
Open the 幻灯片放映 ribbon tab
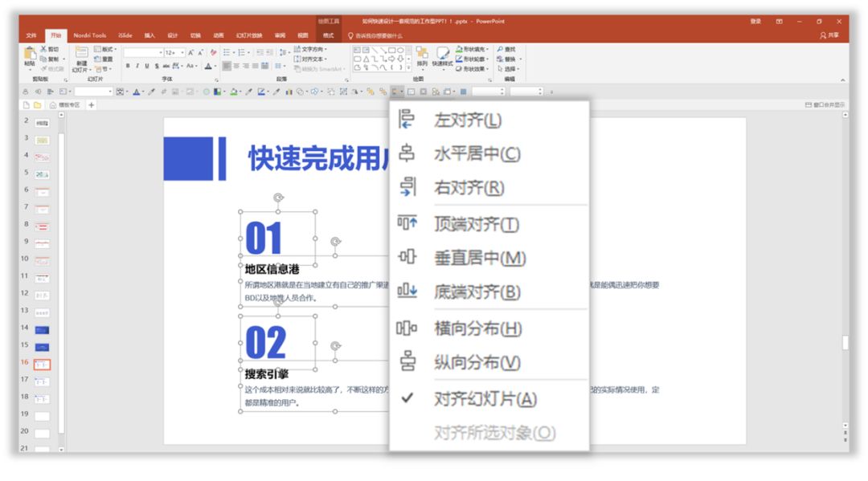(249, 35)
